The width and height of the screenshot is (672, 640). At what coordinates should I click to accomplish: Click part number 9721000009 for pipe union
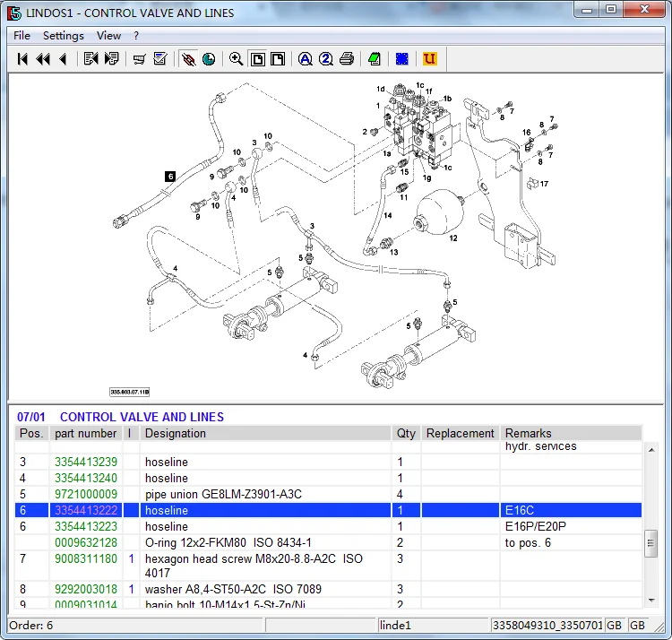pyautogui.click(x=86, y=495)
